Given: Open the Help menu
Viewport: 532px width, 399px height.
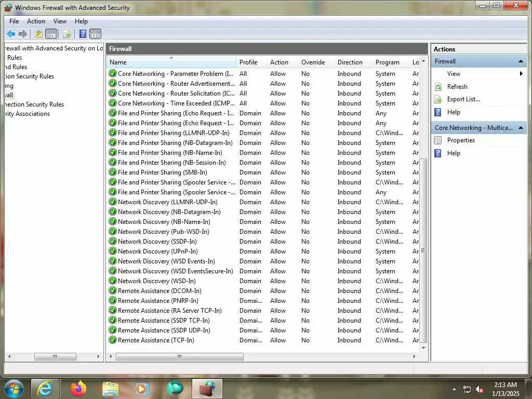Looking at the screenshot, I should pos(81,21).
